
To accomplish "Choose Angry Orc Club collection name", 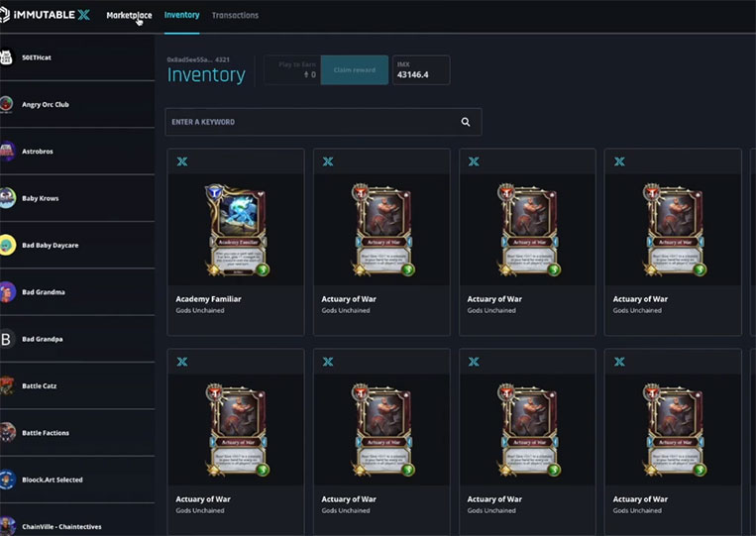I will (x=46, y=104).
